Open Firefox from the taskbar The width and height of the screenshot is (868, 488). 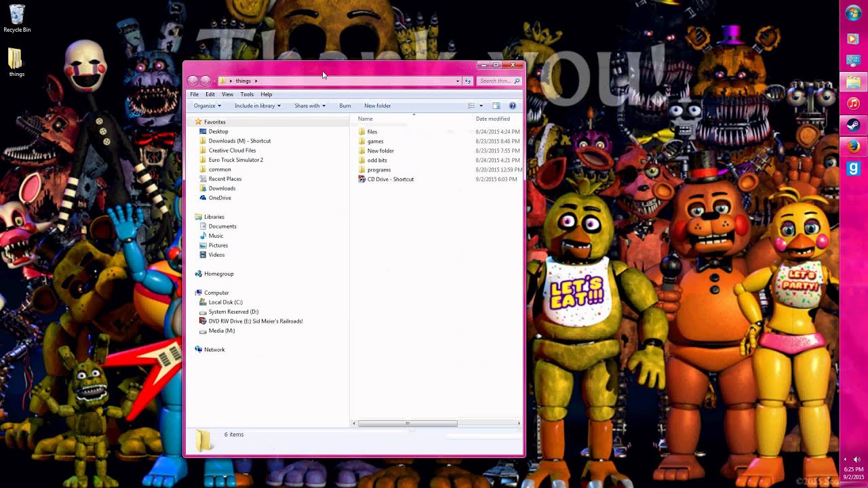[x=853, y=146]
